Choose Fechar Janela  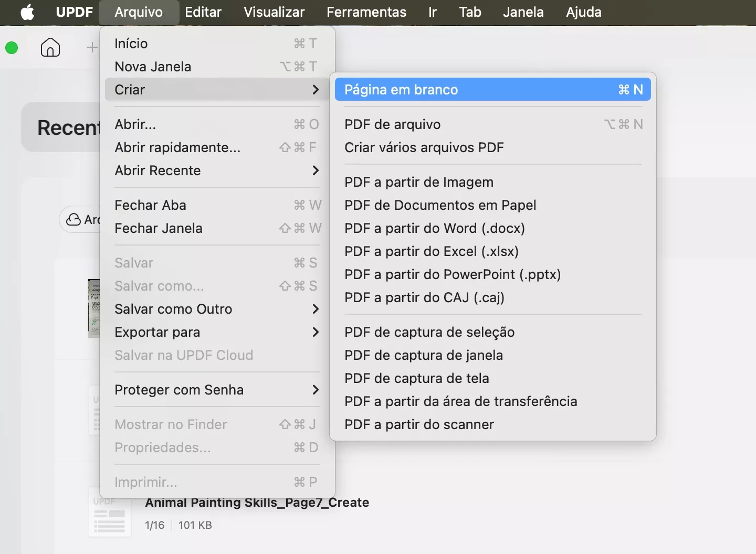tap(217, 228)
